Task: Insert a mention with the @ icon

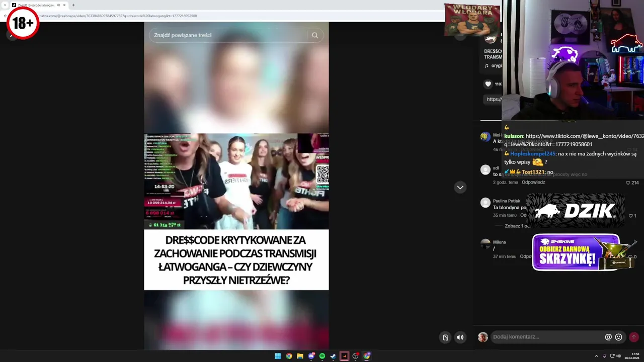Action: (608, 337)
